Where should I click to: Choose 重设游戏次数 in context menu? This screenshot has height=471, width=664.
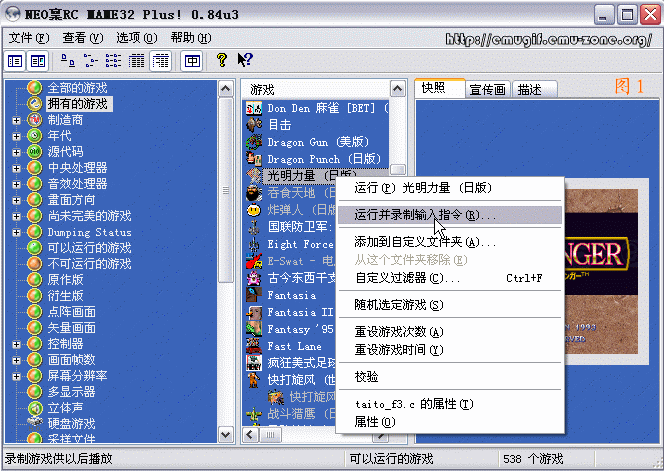(450, 332)
